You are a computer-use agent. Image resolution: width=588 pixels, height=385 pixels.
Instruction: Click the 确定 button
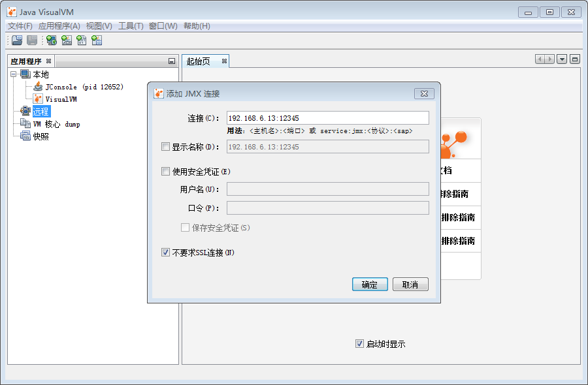(370, 285)
